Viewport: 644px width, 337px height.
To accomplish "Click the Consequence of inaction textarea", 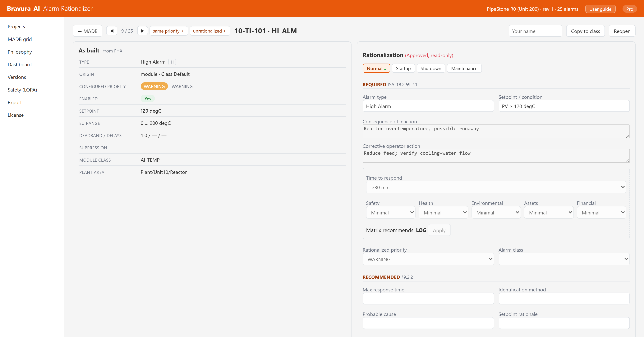I will 496,131.
